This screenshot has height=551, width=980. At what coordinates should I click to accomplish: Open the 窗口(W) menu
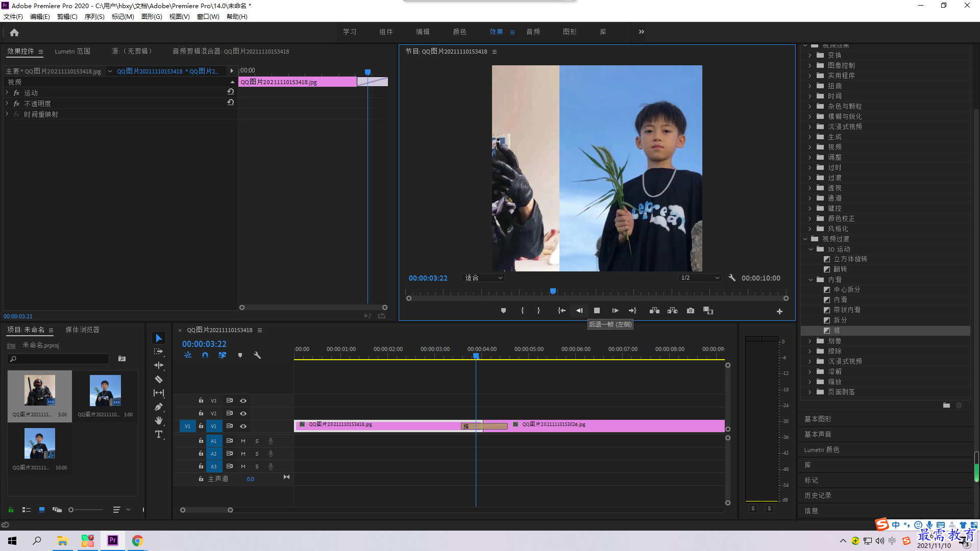pyautogui.click(x=208, y=17)
